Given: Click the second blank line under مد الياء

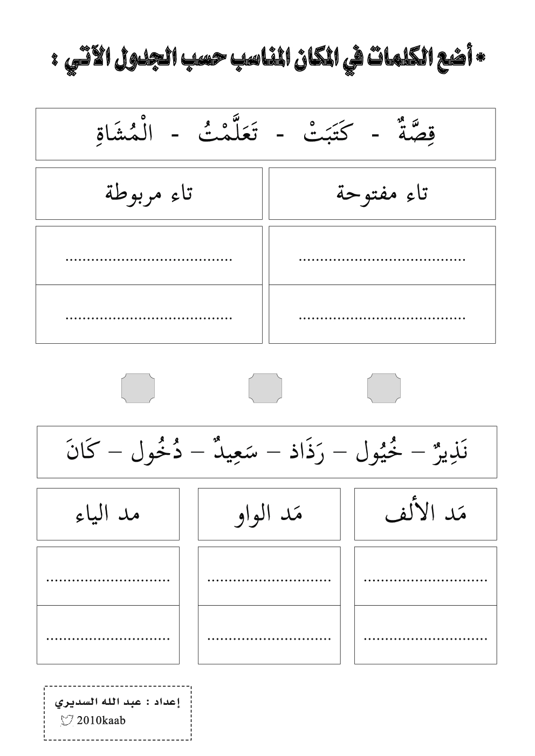Looking at the screenshot, I should coord(108,639).
